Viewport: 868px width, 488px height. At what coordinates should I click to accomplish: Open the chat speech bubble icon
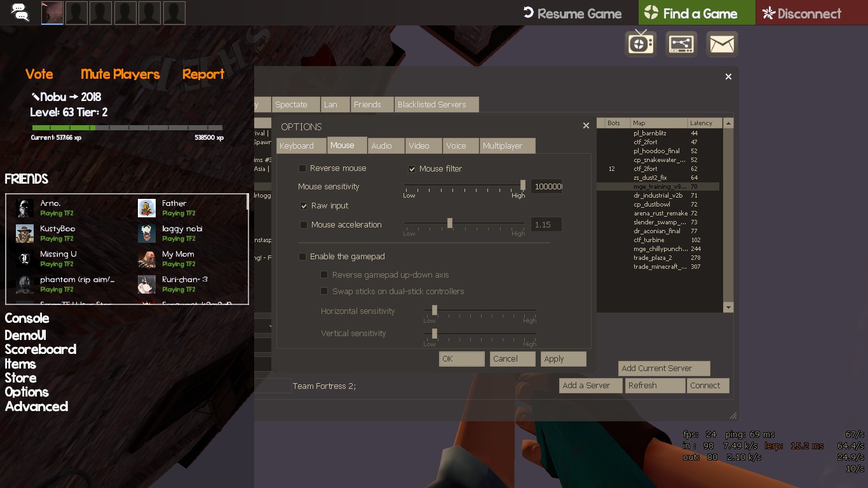point(20,12)
